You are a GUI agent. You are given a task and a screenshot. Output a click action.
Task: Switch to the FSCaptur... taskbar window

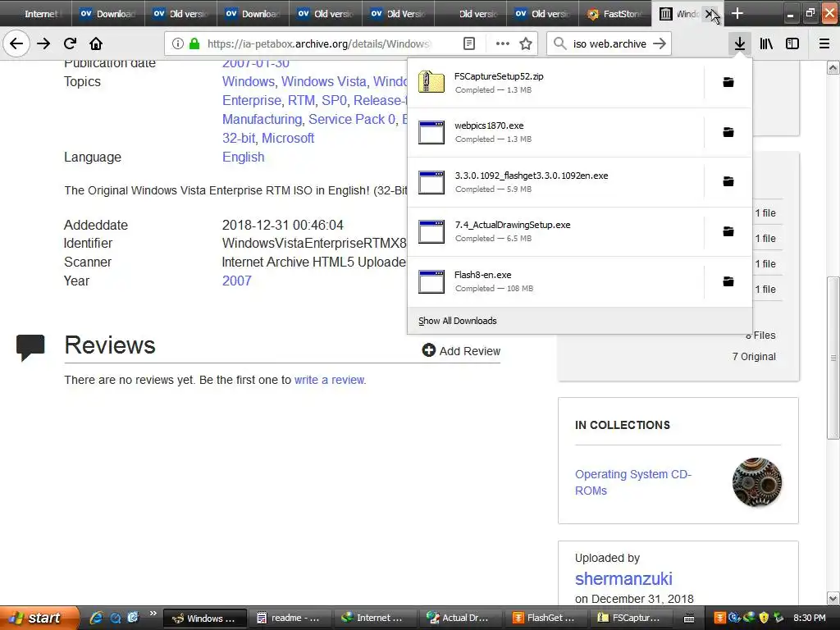coord(629,618)
